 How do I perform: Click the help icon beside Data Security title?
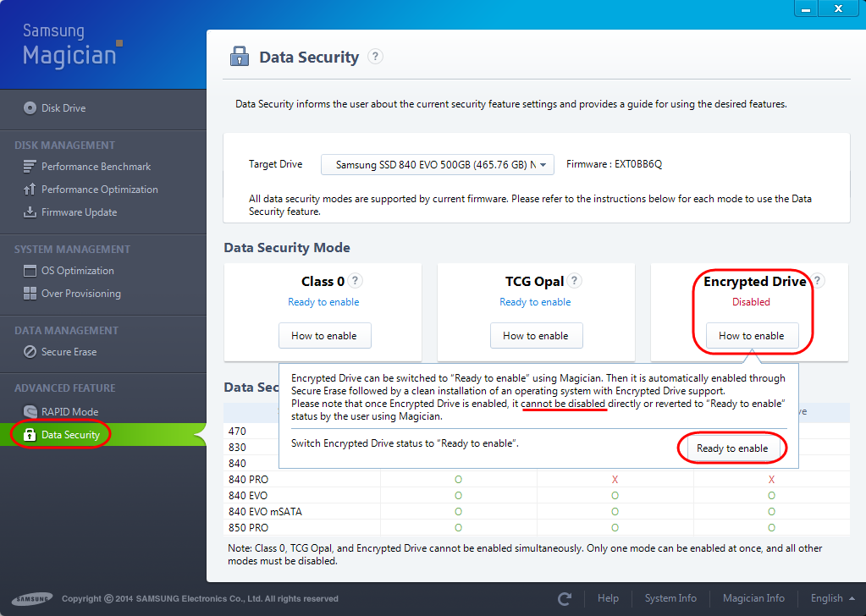(x=376, y=57)
